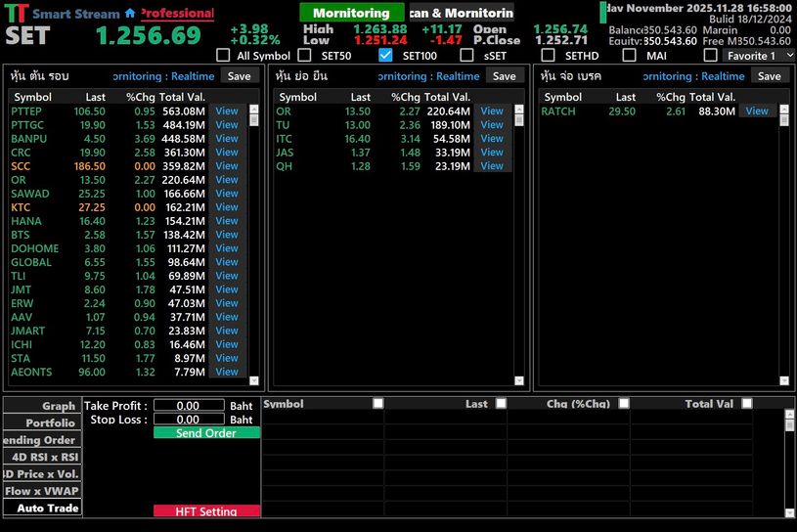The width and height of the screenshot is (797, 532).
Task: Click the TT Smart Stream logo
Action: point(17,14)
